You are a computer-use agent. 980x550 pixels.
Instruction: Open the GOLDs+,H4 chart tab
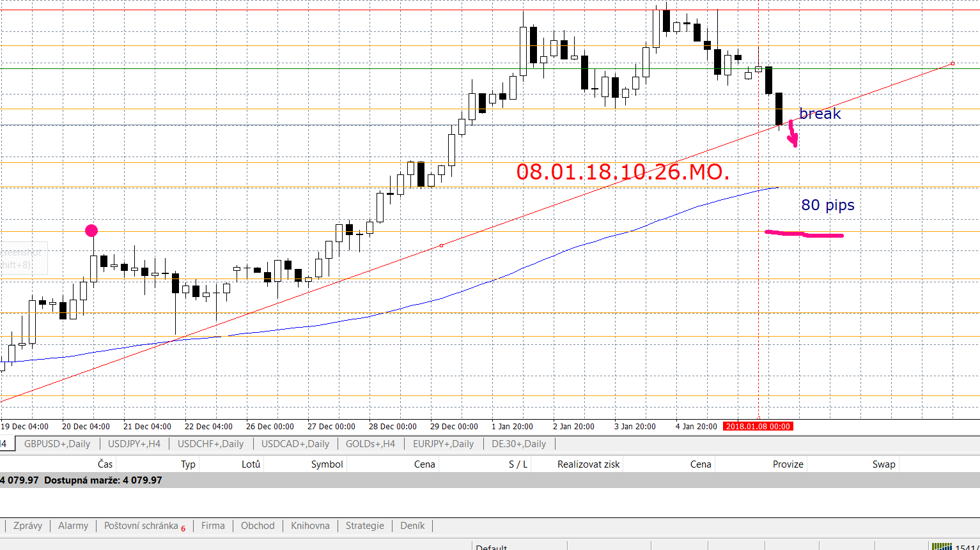tap(371, 443)
